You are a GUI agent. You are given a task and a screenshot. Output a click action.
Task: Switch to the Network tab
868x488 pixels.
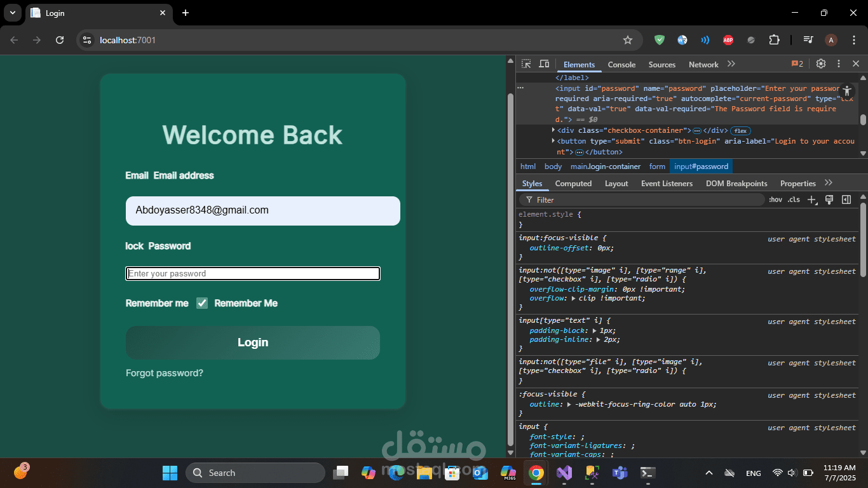click(703, 65)
